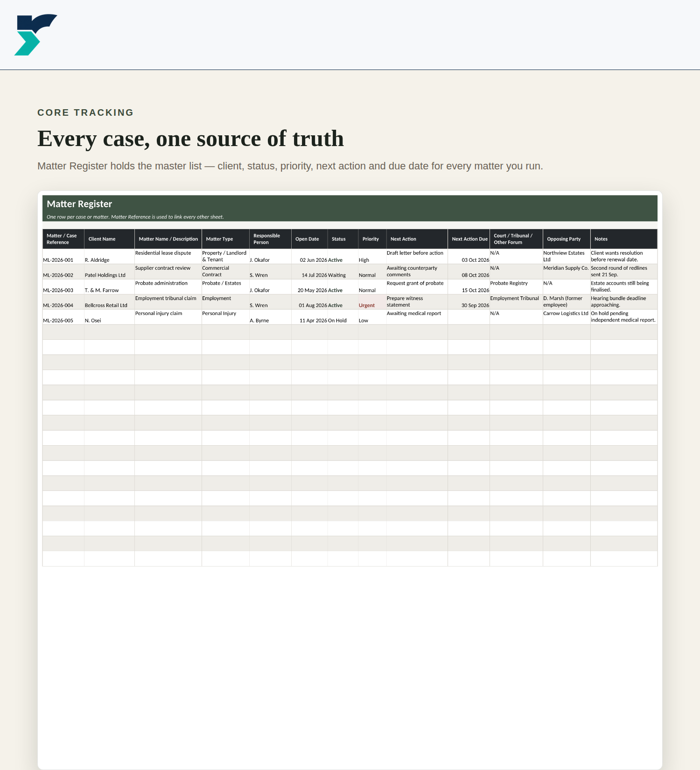Select the 'Priority' column header
Image resolution: width=700 pixels, height=770 pixels.
(x=372, y=239)
